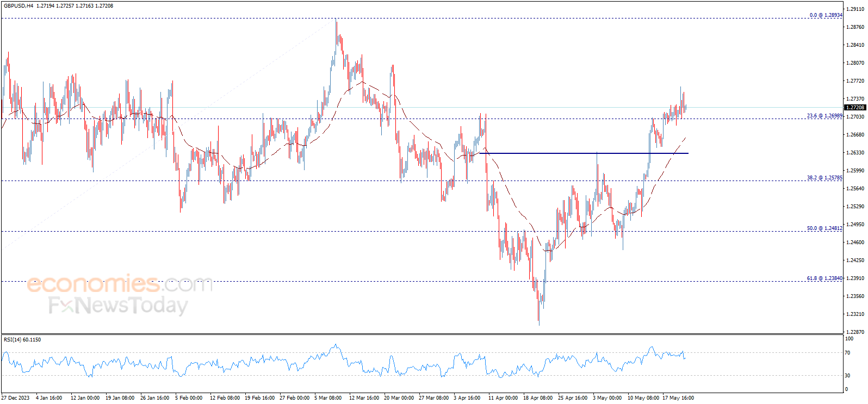Click price axis value 1.24600

855,243
